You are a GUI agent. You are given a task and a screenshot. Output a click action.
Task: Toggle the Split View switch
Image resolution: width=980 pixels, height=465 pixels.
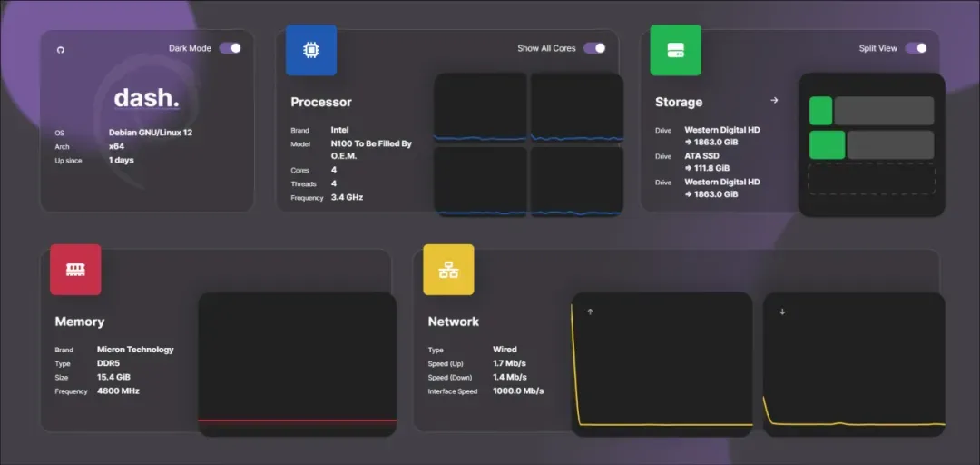tap(916, 48)
